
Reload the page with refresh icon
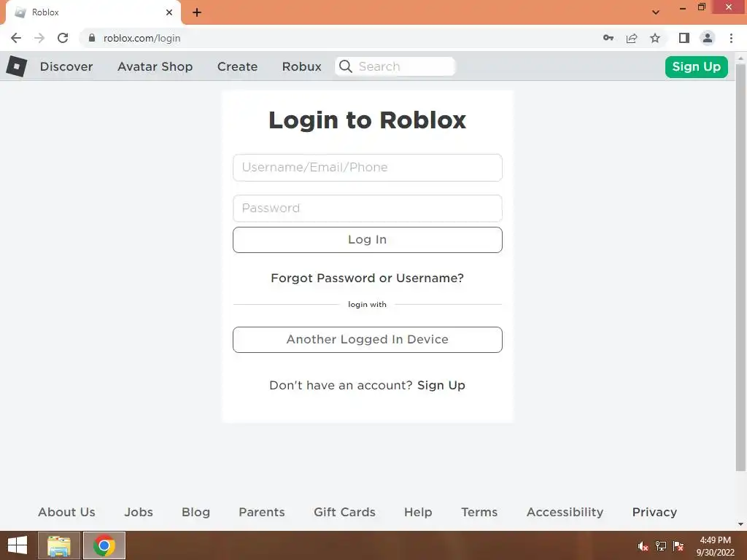pyautogui.click(x=63, y=38)
